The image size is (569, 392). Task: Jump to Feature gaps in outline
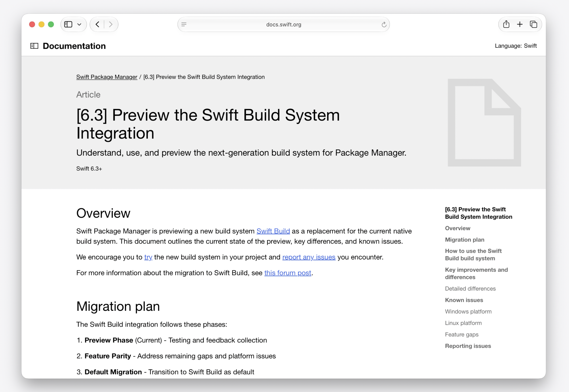(x=462, y=334)
